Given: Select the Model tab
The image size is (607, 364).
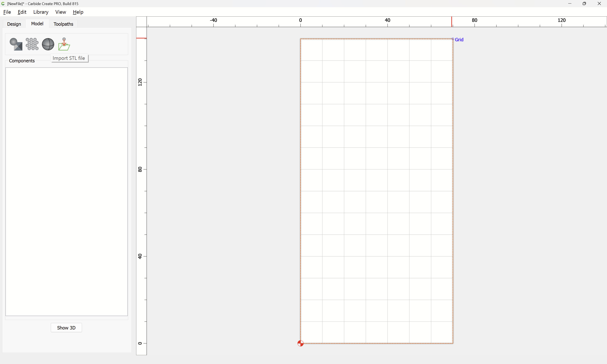Looking at the screenshot, I should coord(37,24).
